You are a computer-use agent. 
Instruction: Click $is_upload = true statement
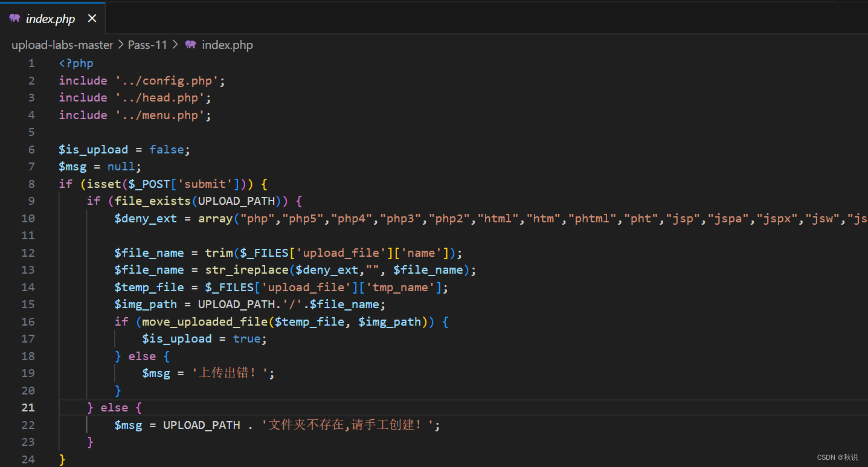205,339
